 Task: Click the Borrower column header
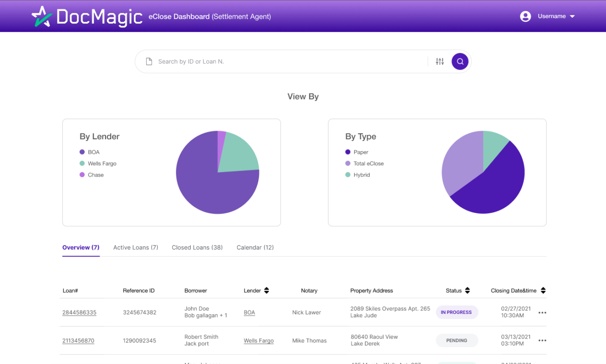[x=196, y=290]
